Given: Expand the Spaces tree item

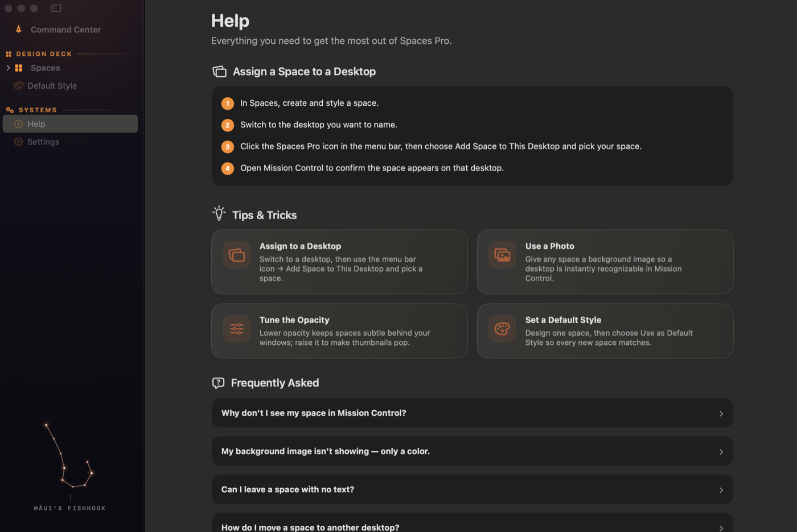Looking at the screenshot, I should click(8, 68).
